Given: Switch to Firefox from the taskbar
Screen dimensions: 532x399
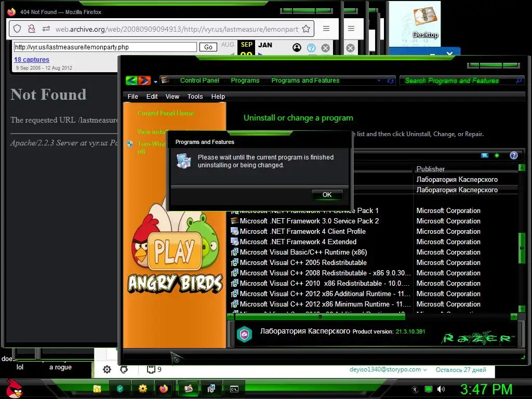Looking at the screenshot, I should [x=164, y=389].
